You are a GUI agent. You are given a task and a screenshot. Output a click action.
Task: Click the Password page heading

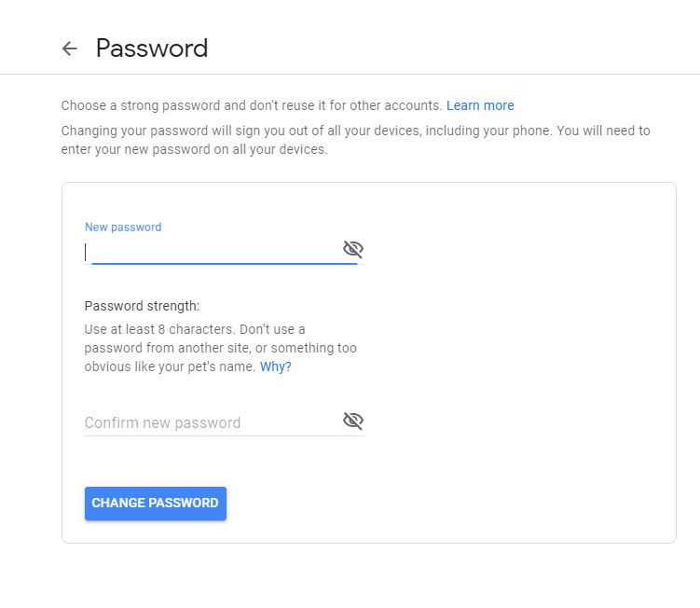click(152, 48)
